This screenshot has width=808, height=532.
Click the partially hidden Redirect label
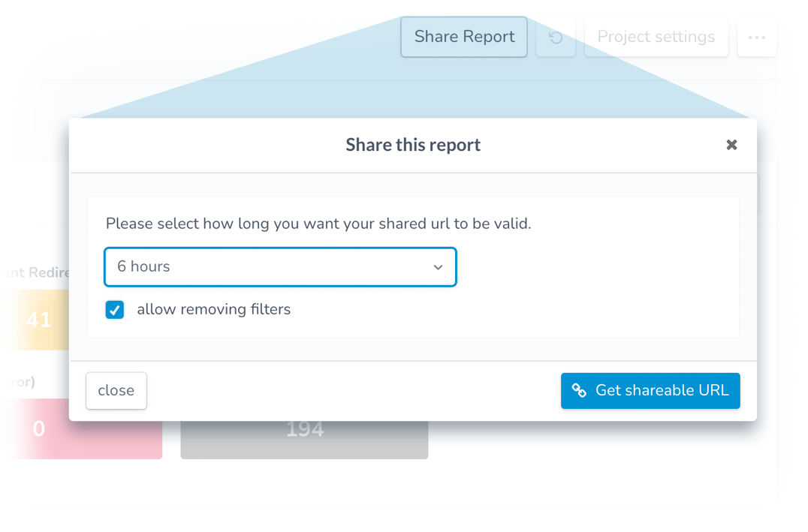click(x=35, y=272)
